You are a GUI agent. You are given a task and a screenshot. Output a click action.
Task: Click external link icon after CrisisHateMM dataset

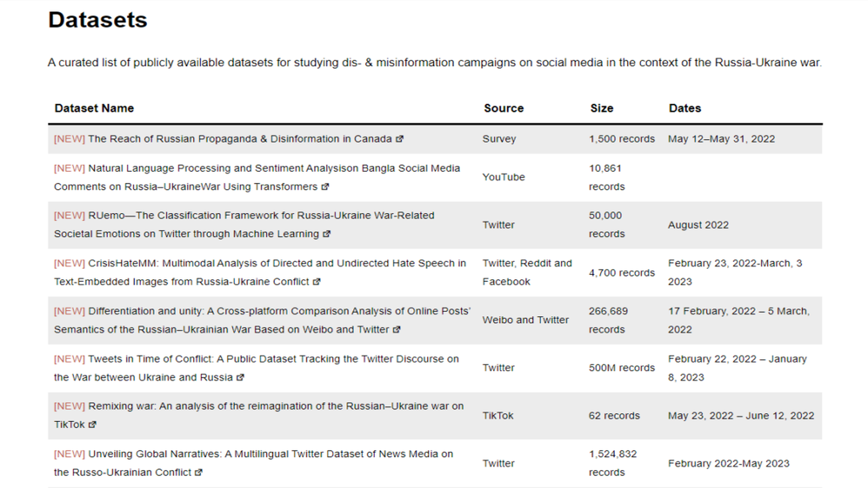[x=317, y=282]
